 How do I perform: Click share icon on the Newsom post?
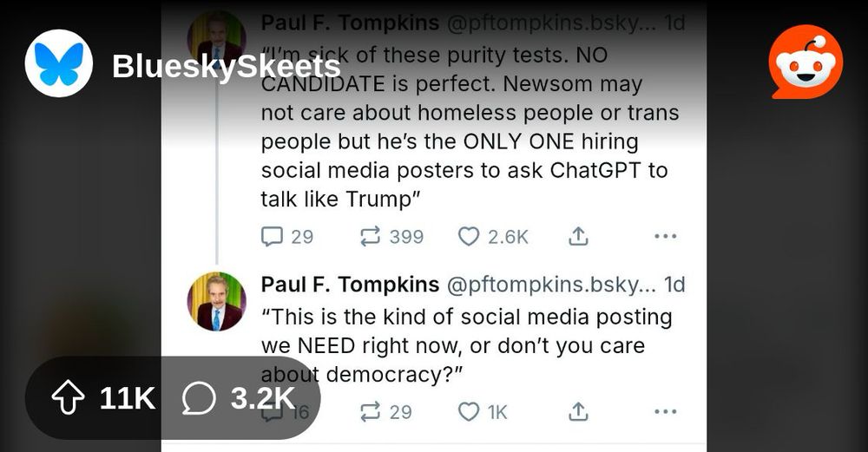click(x=578, y=236)
